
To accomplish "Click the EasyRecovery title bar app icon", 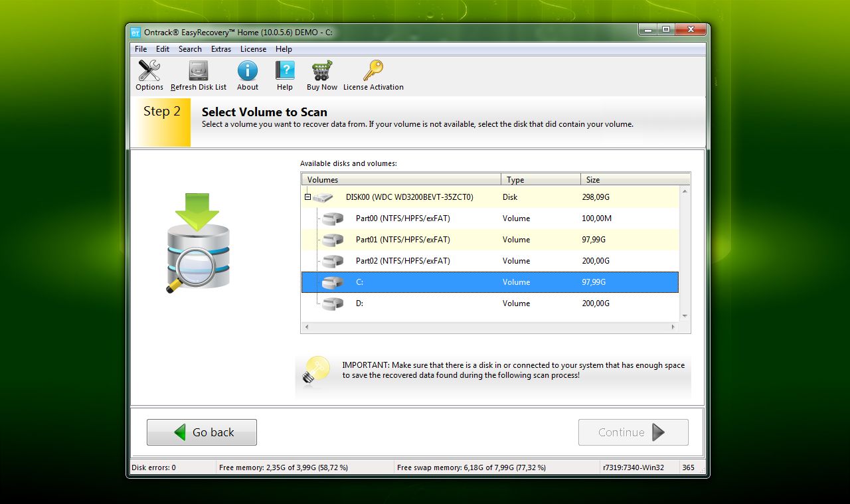I will click(135, 32).
